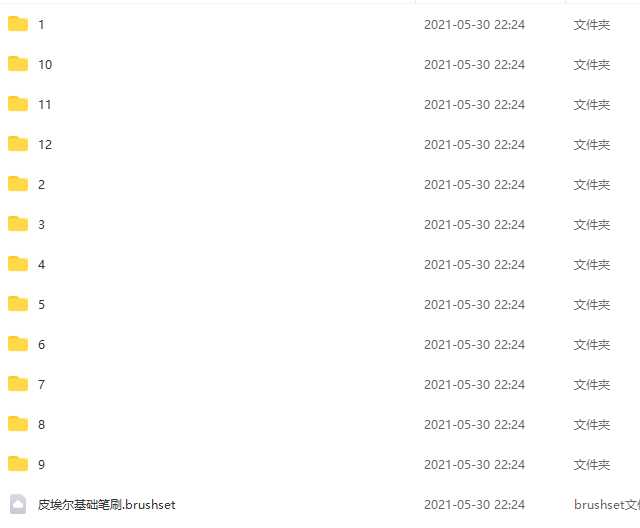Select the folder icon for folder 11
This screenshot has width=640, height=528.
click(x=18, y=104)
